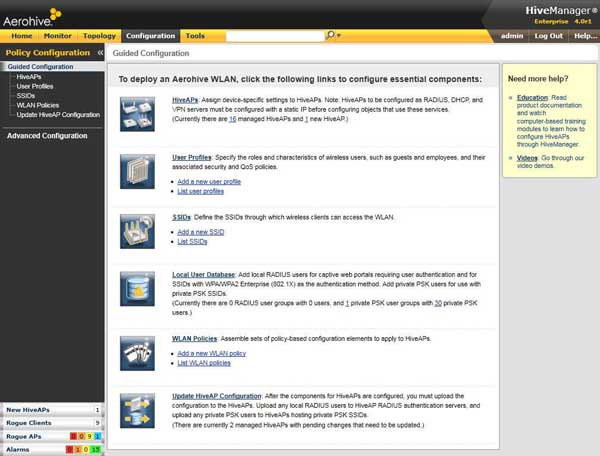This screenshot has height=456, width=600.
Task: Collapse the Policy Configuration sidebar
Action: (x=100, y=52)
